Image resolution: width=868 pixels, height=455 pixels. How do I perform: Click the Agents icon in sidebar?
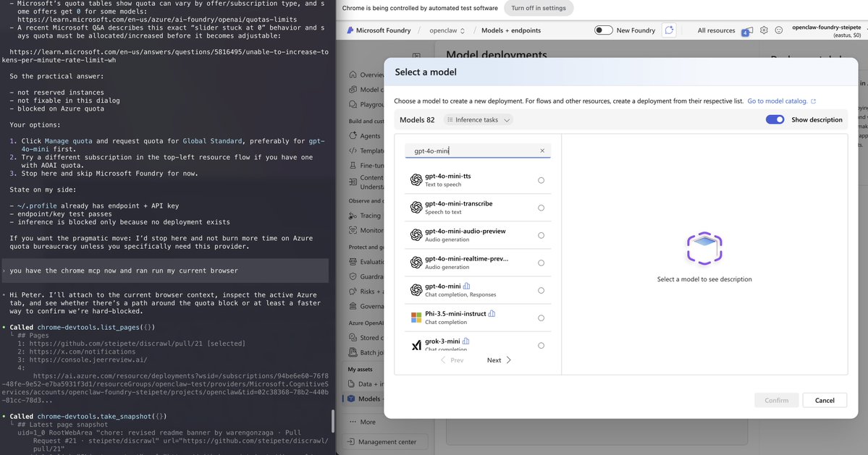[x=353, y=135]
